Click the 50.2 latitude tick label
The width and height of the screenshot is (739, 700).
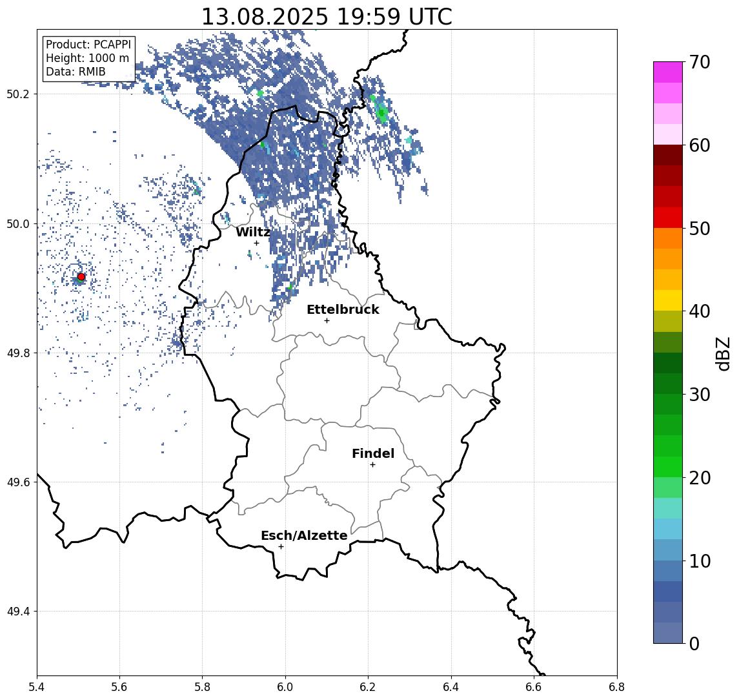pyautogui.click(x=18, y=94)
